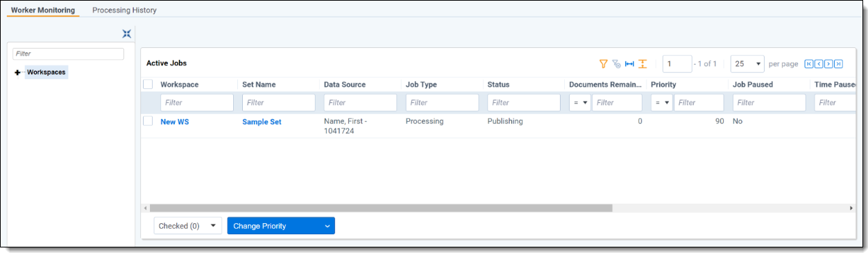Go to previous page of Active Jobs

pos(819,64)
